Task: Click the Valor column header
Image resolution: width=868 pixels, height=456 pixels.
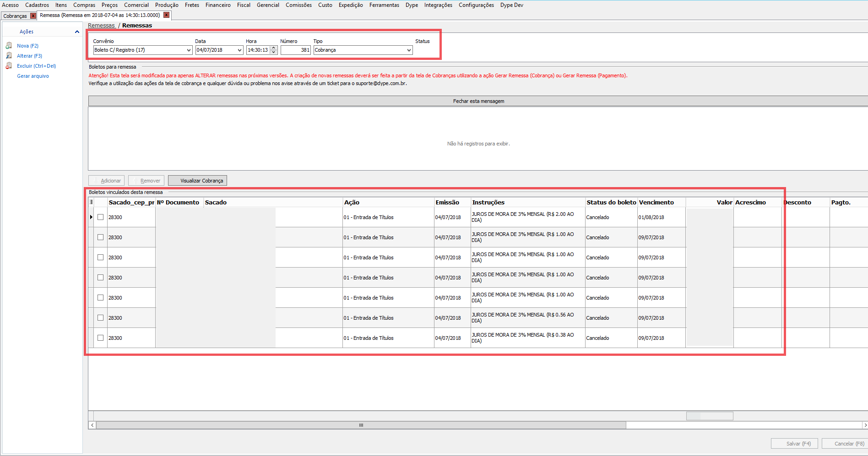Action: (710, 202)
